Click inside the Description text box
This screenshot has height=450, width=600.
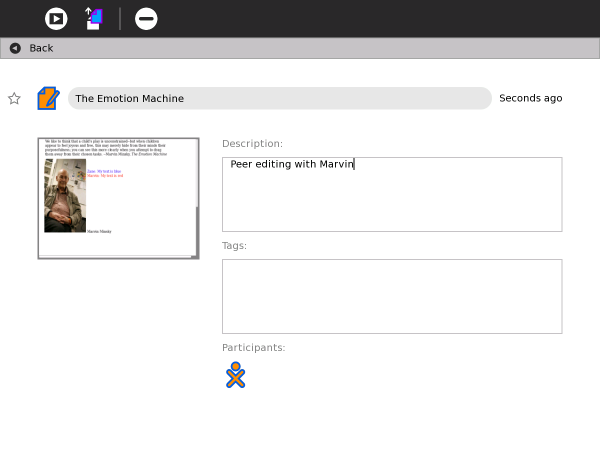391,194
